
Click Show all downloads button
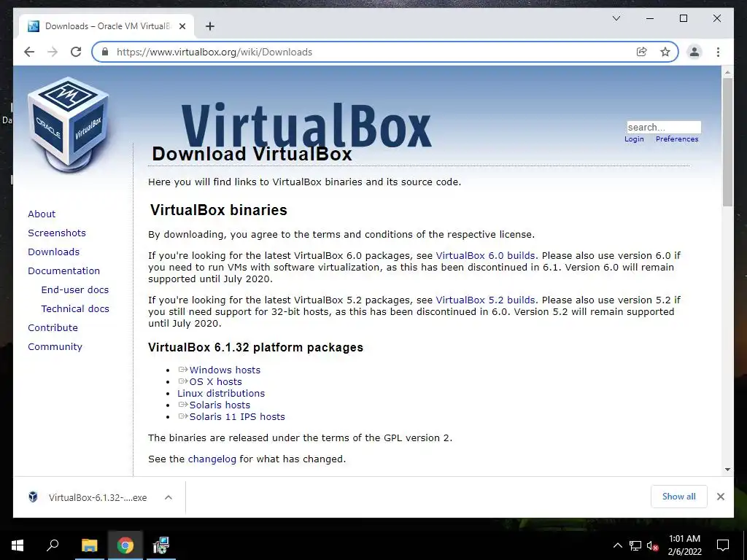coord(679,497)
